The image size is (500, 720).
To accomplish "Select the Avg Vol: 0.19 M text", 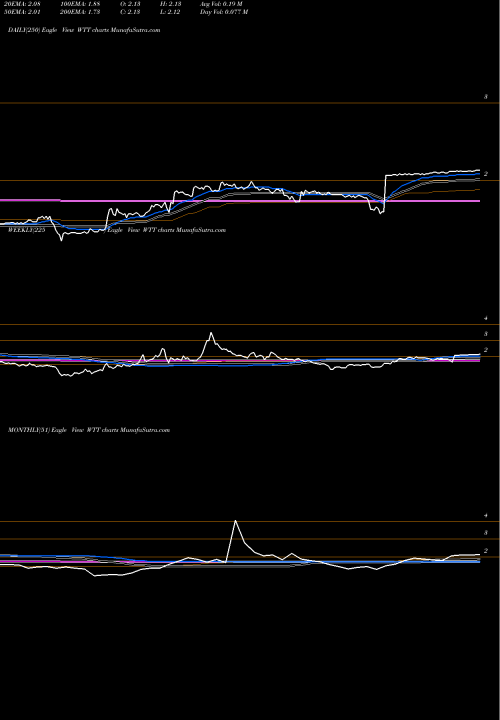I will click(x=223, y=4).
